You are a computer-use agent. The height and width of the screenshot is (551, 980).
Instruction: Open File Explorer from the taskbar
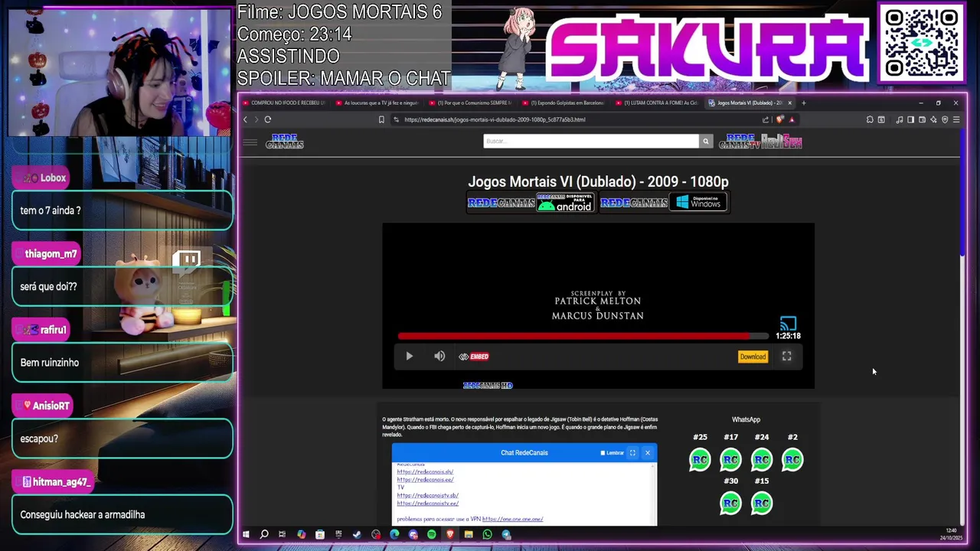(469, 534)
